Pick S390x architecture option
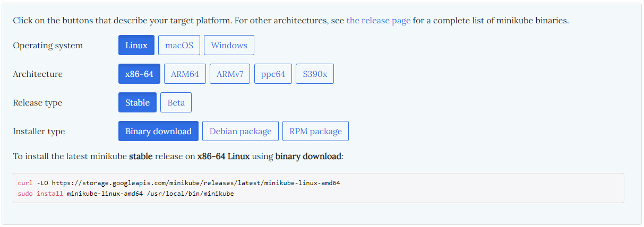The width and height of the screenshot is (644, 227). (315, 74)
